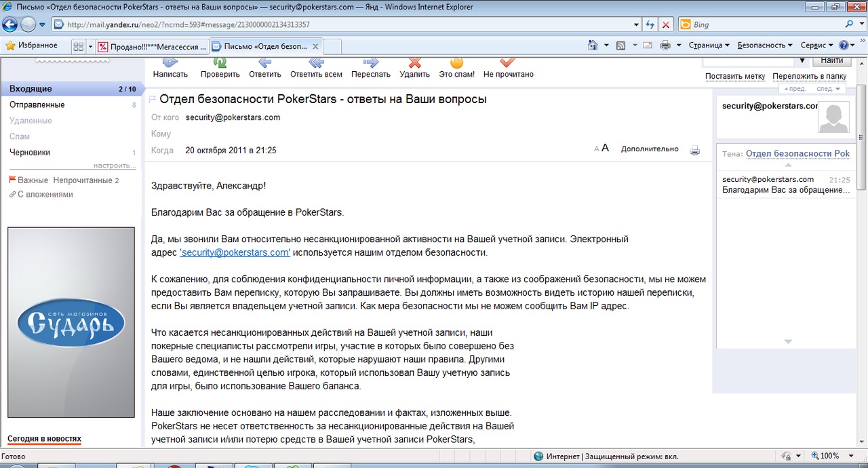Refresh page using address bar refresh icon
Screen dimensions: 868x468
click(650, 24)
